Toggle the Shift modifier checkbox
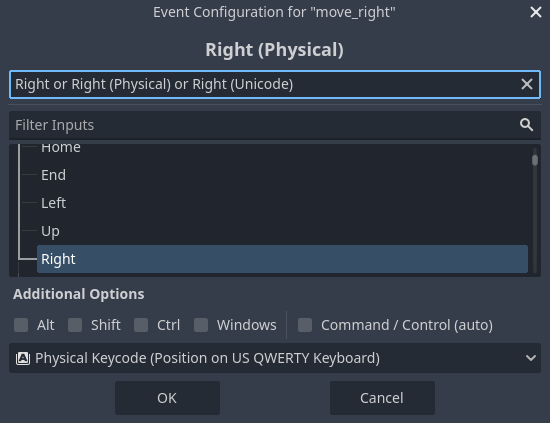This screenshot has height=423, width=550. [x=75, y=325]
